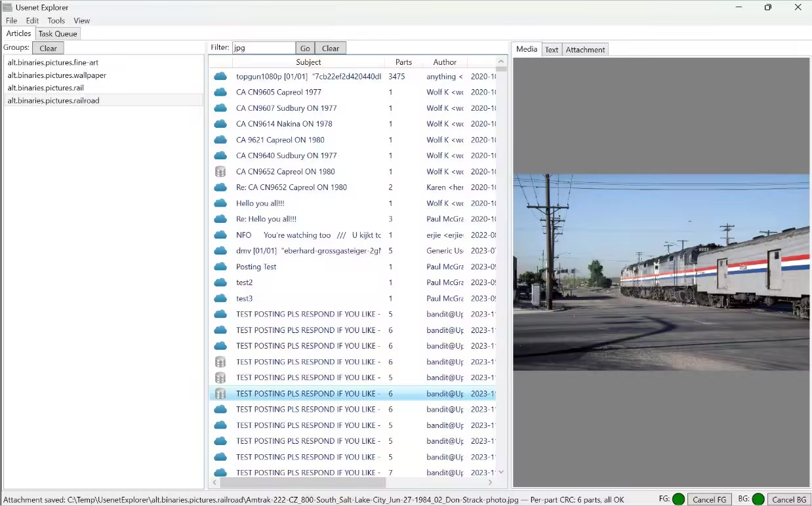Click database icon on highlighted TEST POSTING row
This screenshot has width=812, height=506.
pos(220,394)
